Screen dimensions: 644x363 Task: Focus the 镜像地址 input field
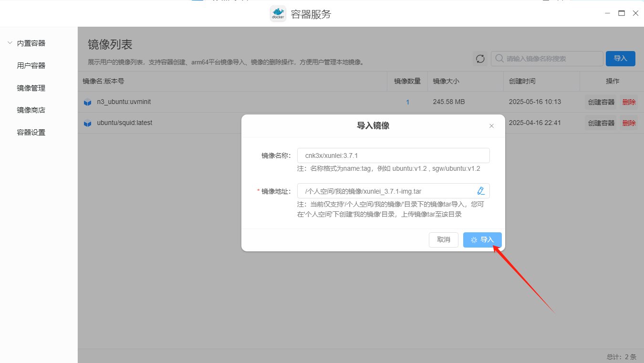[394, 191]
